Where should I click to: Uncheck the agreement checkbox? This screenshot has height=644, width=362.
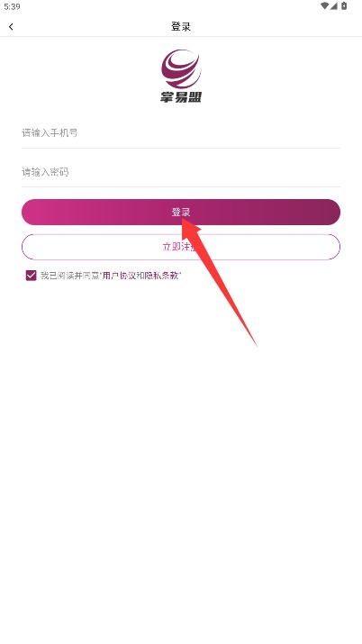click(32, 276)
